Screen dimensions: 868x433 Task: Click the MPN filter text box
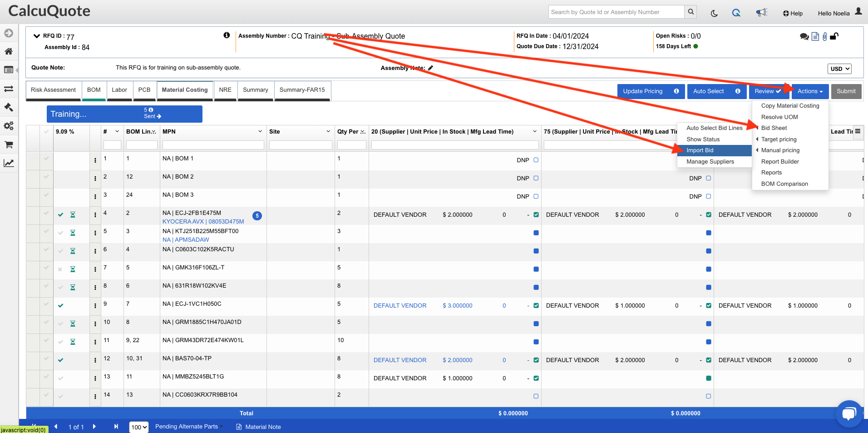click(213, 145)
